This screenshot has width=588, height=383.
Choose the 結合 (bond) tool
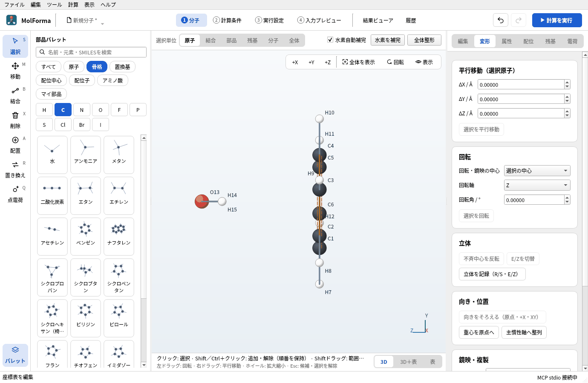pyautogui.click(x=15, y=95)
